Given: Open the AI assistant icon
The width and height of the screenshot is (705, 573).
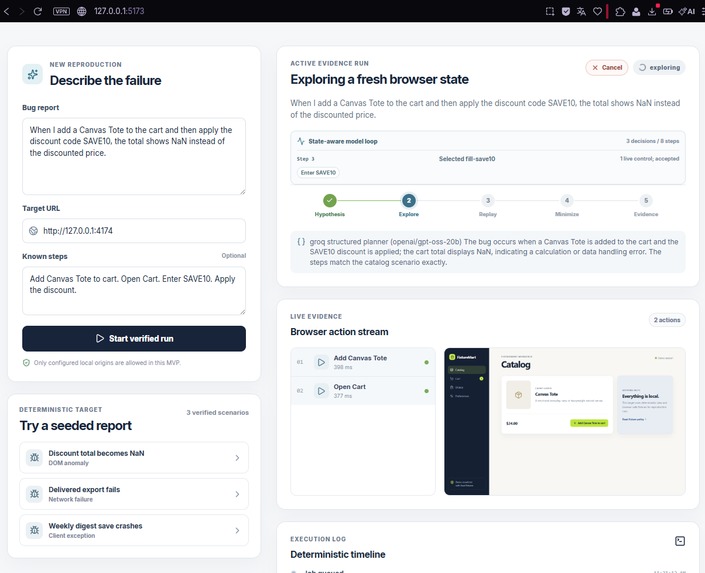Looking at the screenshot, I should point(687,11).
